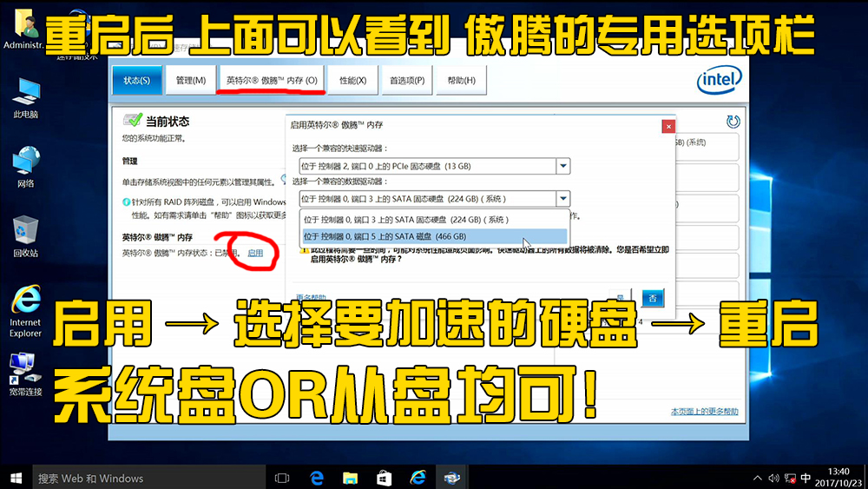Switch input method 中 indicator
The width and height of the screenshot is (868, 489).
(x=806, y=479)
